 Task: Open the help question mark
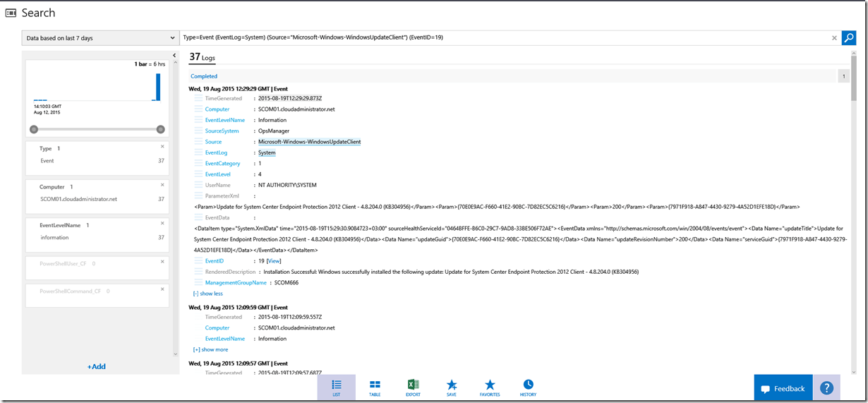pyautogui.click(x=826, y=388)
